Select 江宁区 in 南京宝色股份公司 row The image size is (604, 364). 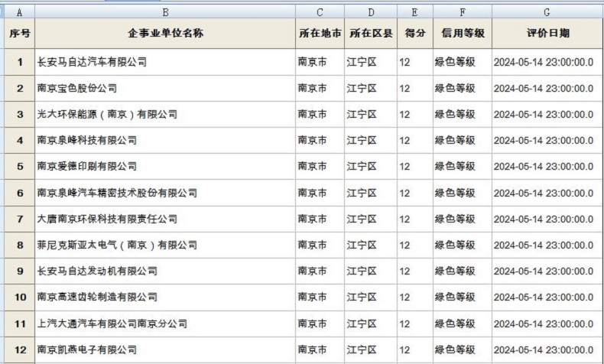point(371,88)
